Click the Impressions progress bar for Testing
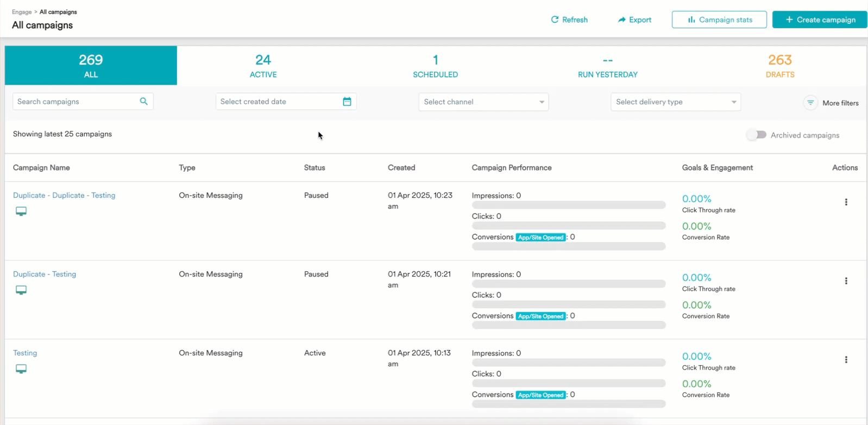 tap(568, 362)
